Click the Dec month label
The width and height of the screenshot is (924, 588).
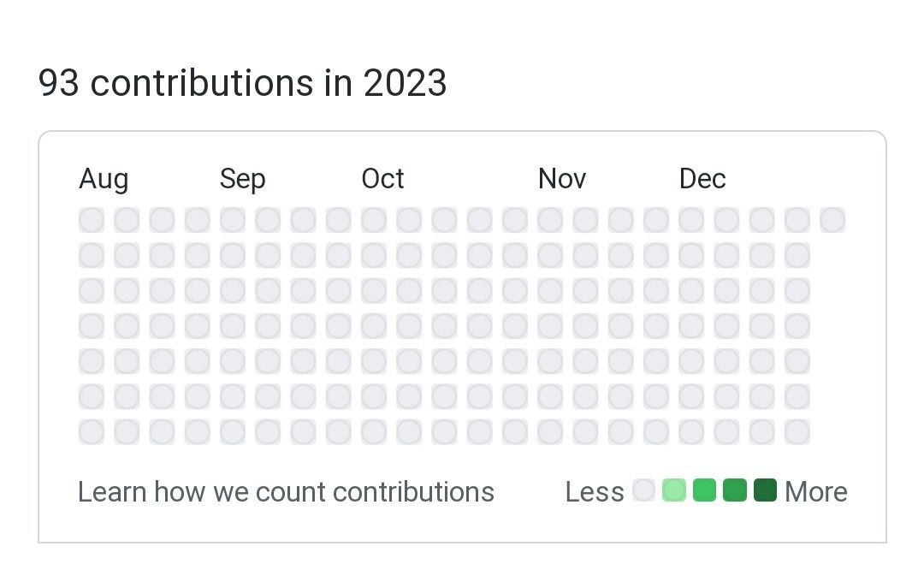(x=702, y=178)
